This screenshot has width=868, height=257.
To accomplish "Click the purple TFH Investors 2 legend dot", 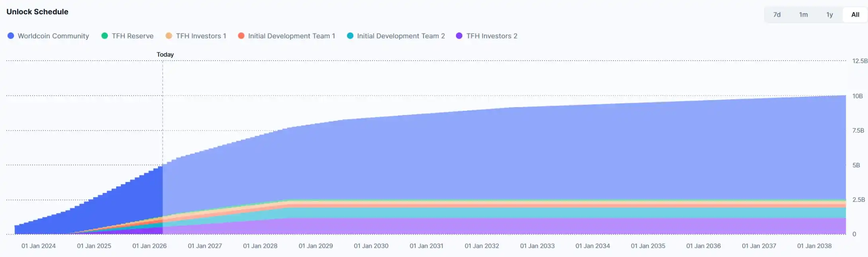I will (459, 36).
